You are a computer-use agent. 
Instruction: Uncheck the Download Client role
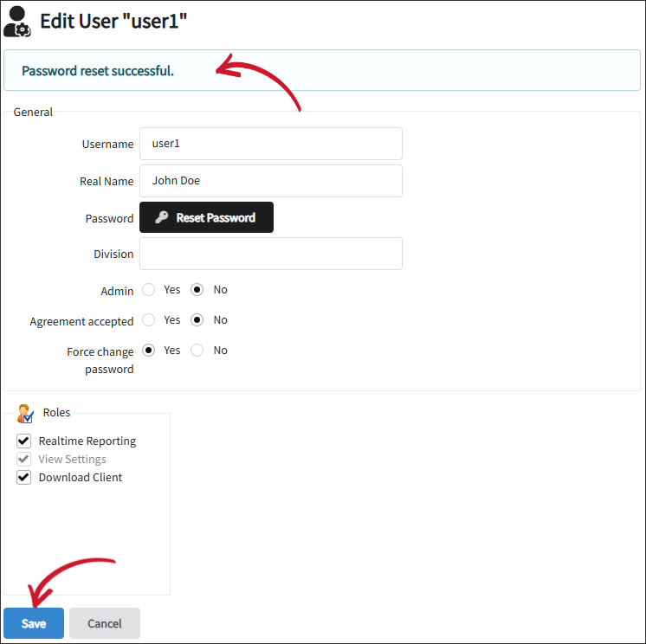[x=23, y=477]
